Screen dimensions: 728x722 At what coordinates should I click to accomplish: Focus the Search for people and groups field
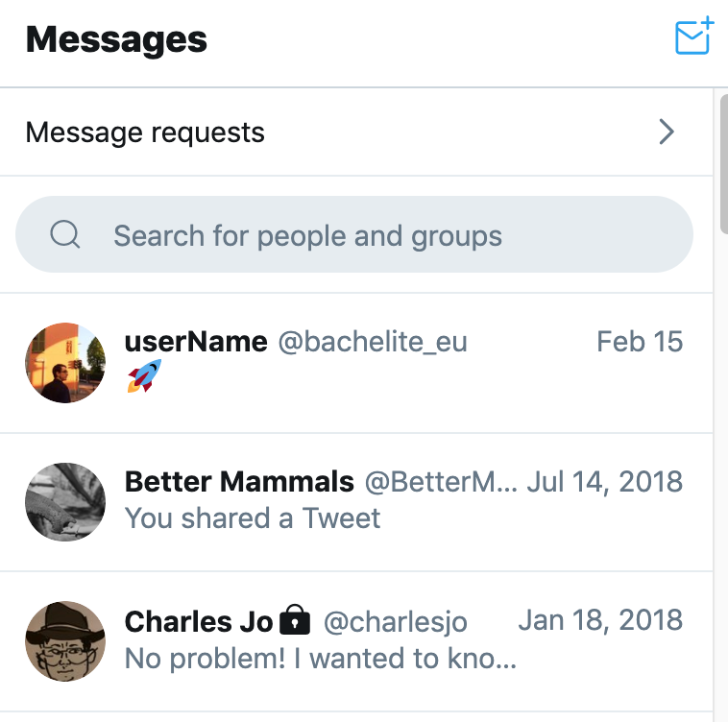(354, 234)
